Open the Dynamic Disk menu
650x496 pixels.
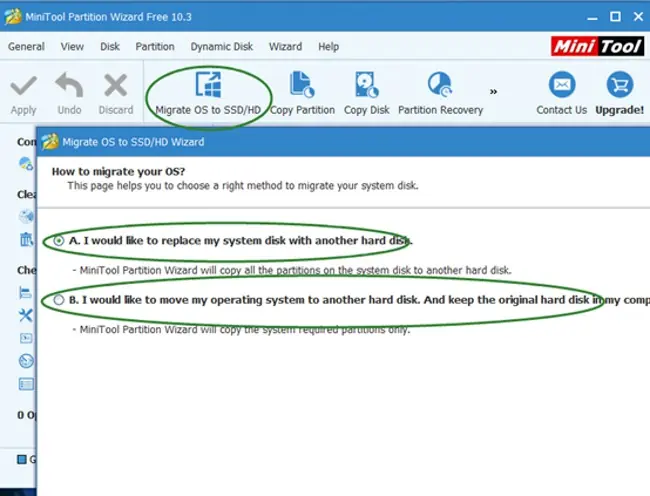coord(222,46)
